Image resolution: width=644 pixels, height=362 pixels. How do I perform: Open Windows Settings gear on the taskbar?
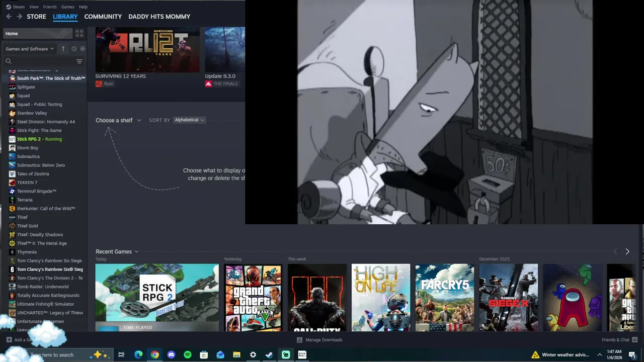[253, 355]
